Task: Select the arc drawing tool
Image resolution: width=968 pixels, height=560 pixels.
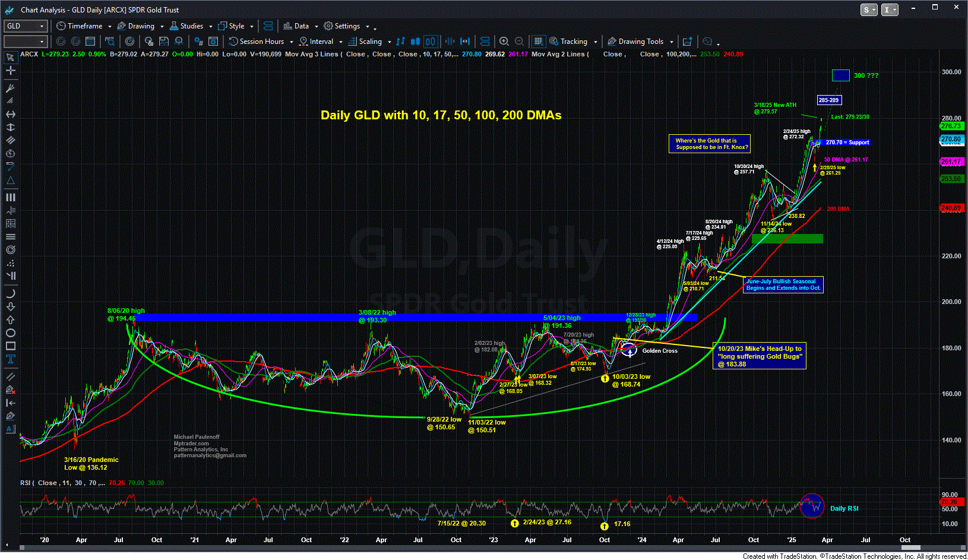Action: [10, 293]
